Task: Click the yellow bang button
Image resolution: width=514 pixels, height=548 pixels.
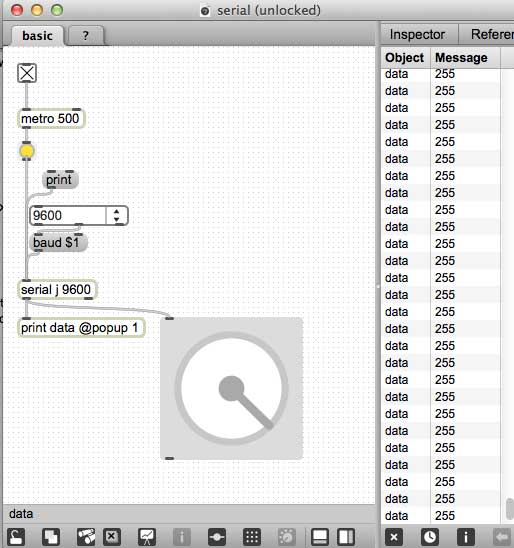Action: click(27, 151)
